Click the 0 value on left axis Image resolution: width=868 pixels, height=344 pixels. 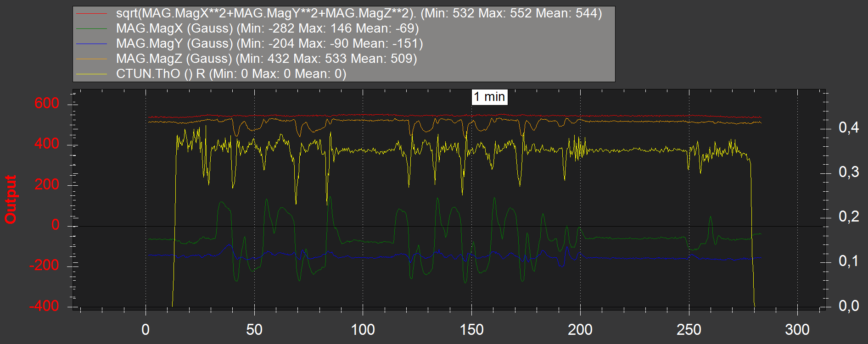[x=56, y=225]
